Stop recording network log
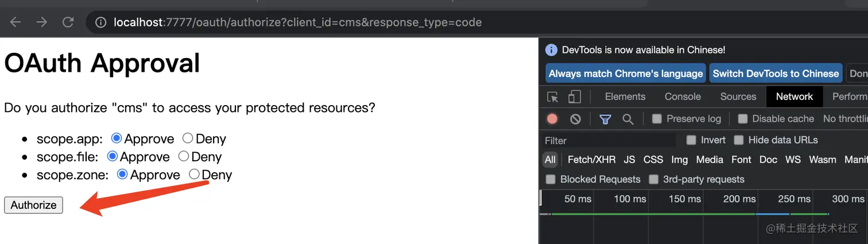868x244 pixels. 552,119
